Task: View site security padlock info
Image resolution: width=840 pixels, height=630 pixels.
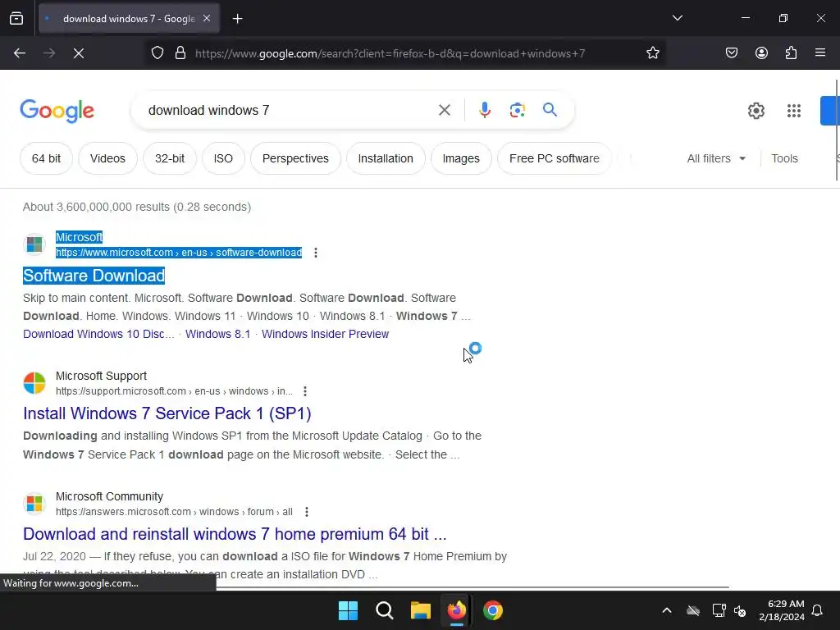Action: (180, 53)
